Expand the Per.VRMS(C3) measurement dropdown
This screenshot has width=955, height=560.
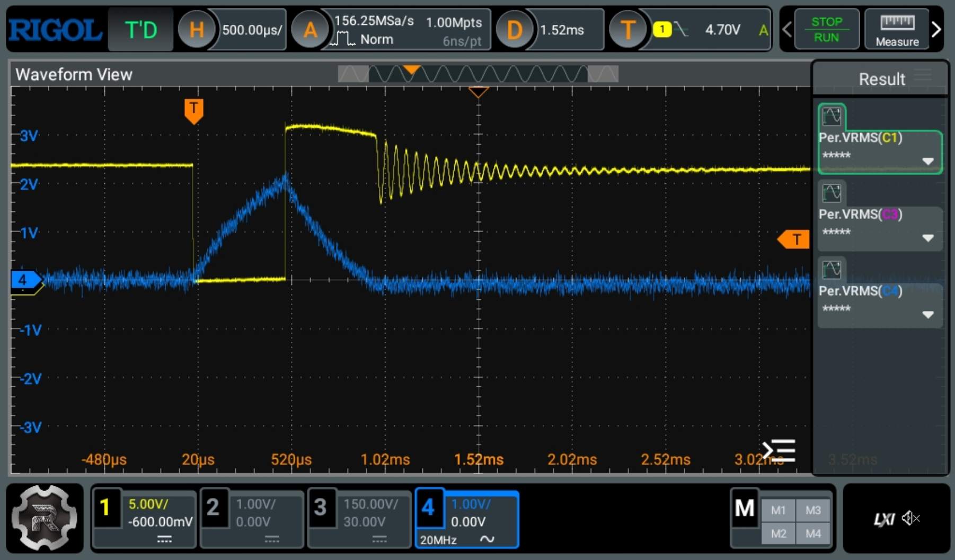[927, 238]
